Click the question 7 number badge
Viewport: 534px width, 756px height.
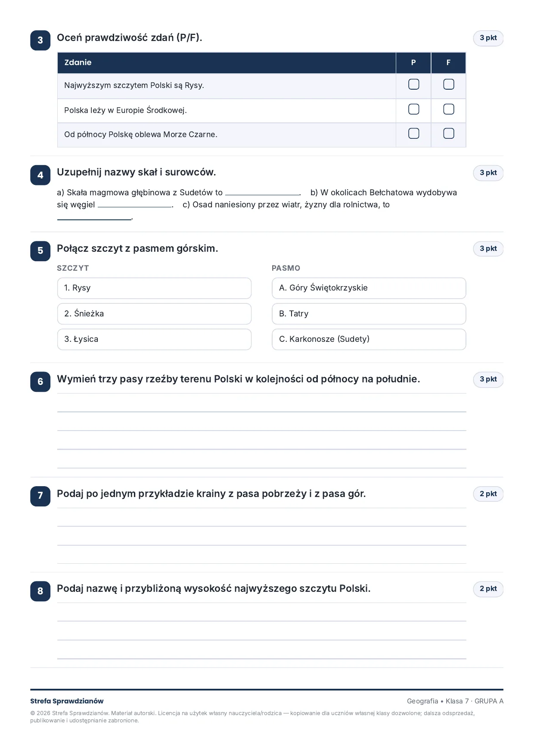point(40,496)
